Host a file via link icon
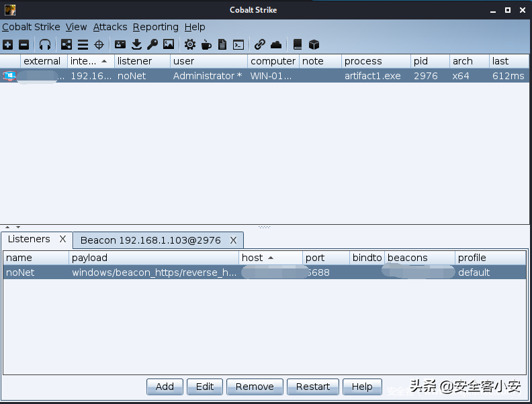The width and height of the screenshot is (532, 404). click(259, 44)
